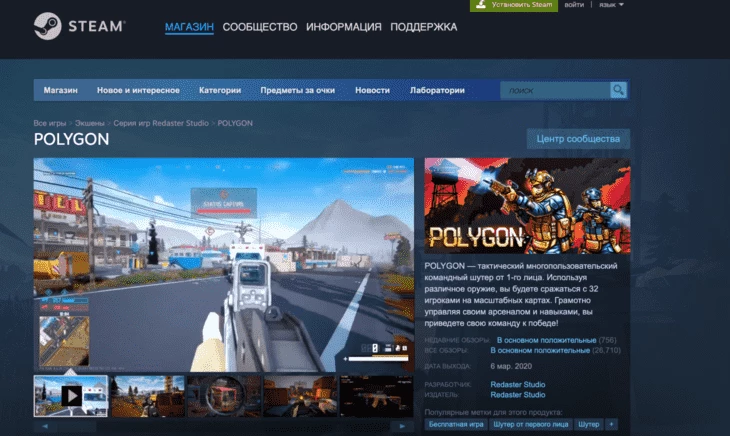This screenshot has width=730, height=436.
Task: Open Центр сообщества button
Action: click(x=578, y=139)
